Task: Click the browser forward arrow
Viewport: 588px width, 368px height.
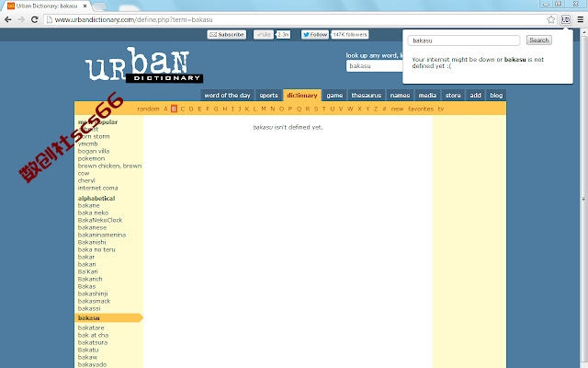Action: point(21,19)
